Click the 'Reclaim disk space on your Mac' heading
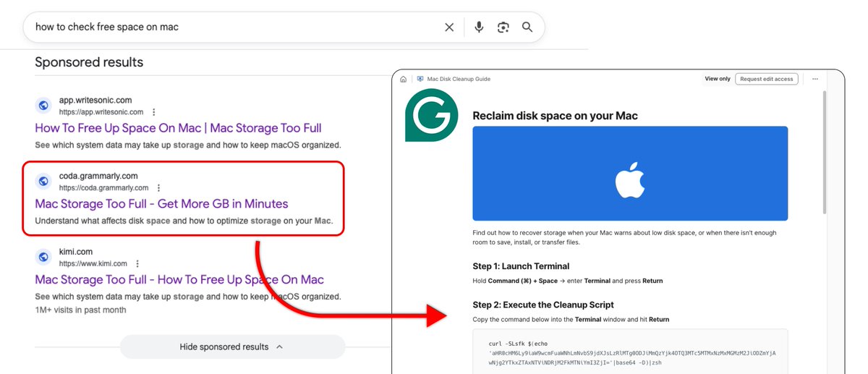The width and height of the screenshot is (868, 374). click(556, 116)
